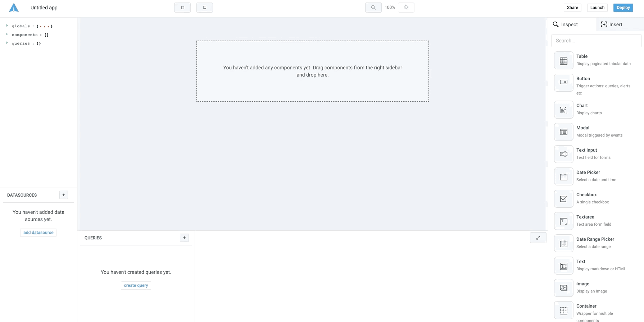Screen dimensions: 644x322
Task: Click the zoom in magnifier icon
Action: (x=406, y=8)
